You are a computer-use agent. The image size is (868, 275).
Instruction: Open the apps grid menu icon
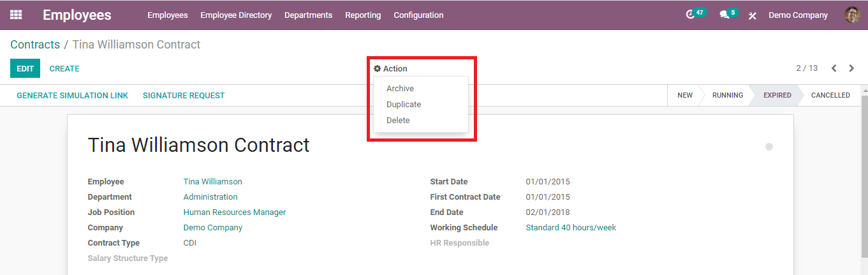16,15
